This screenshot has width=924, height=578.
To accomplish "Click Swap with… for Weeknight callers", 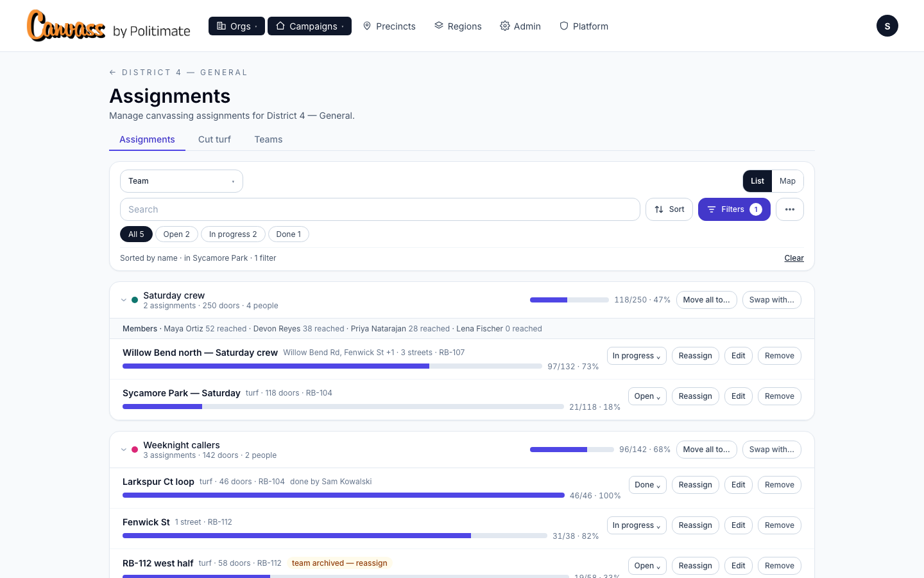I will 772,450.
